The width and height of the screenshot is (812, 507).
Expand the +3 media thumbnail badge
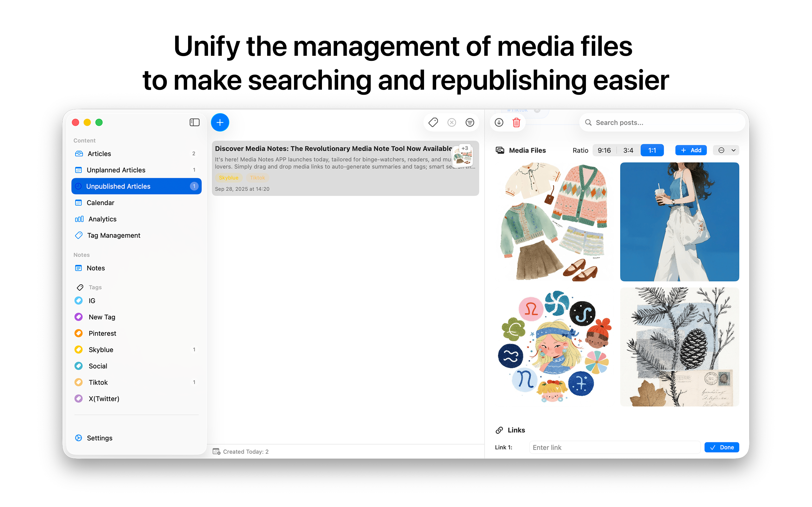coord(465,148)
